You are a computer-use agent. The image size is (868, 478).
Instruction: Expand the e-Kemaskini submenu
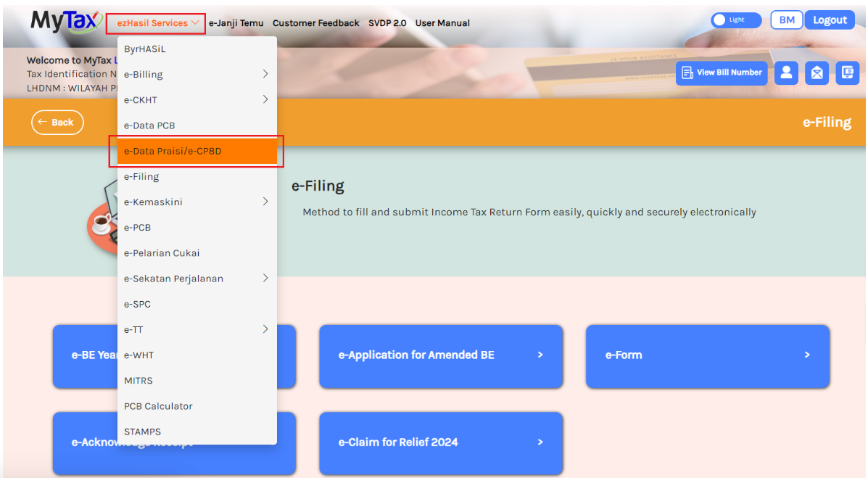tap(196, 202)
